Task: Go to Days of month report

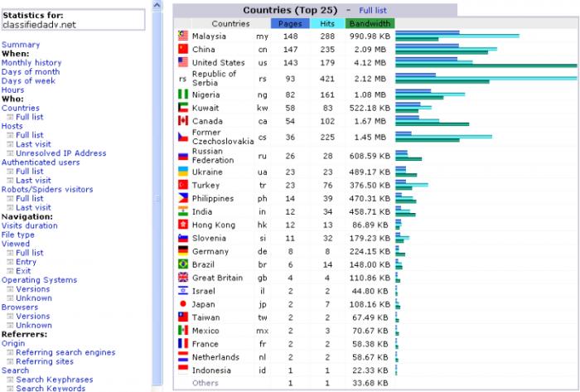Action: pyautogui.click(x=31, y=72)
